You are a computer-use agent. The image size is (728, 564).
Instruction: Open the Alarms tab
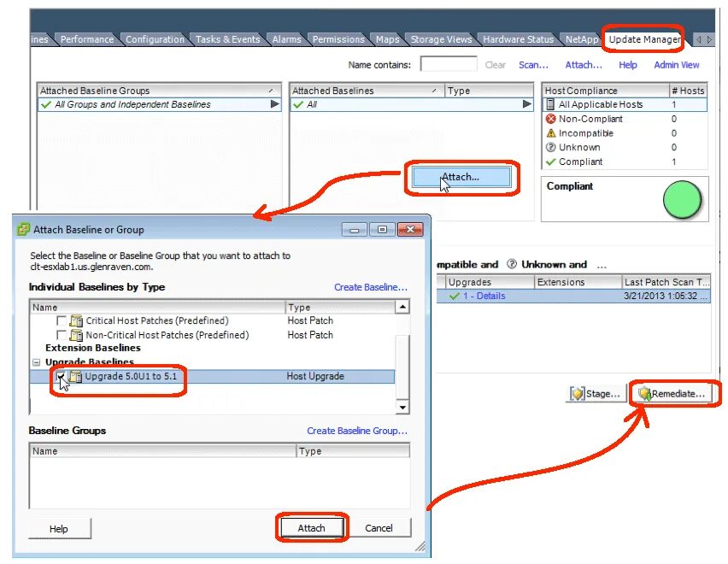pos(286,39)
